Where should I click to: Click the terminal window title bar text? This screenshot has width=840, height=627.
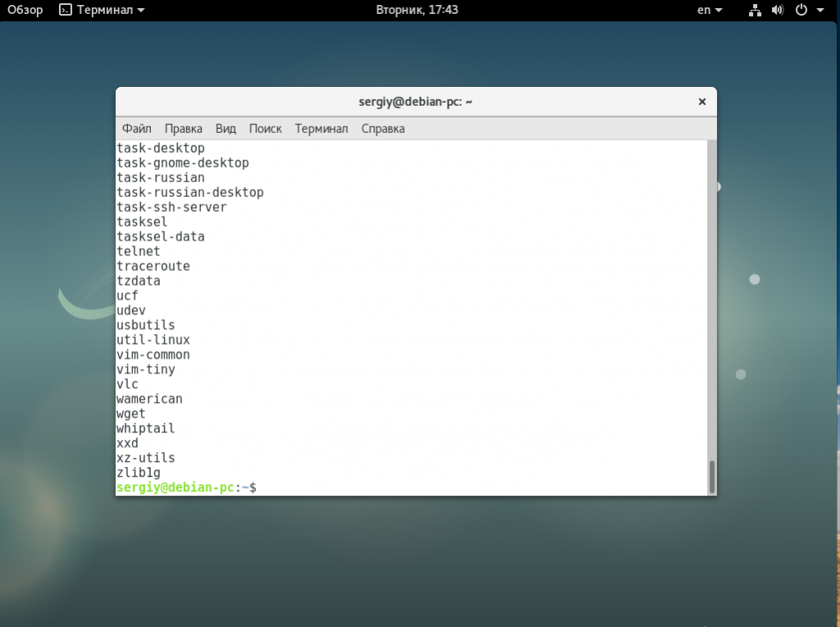[x=415, y=102]
